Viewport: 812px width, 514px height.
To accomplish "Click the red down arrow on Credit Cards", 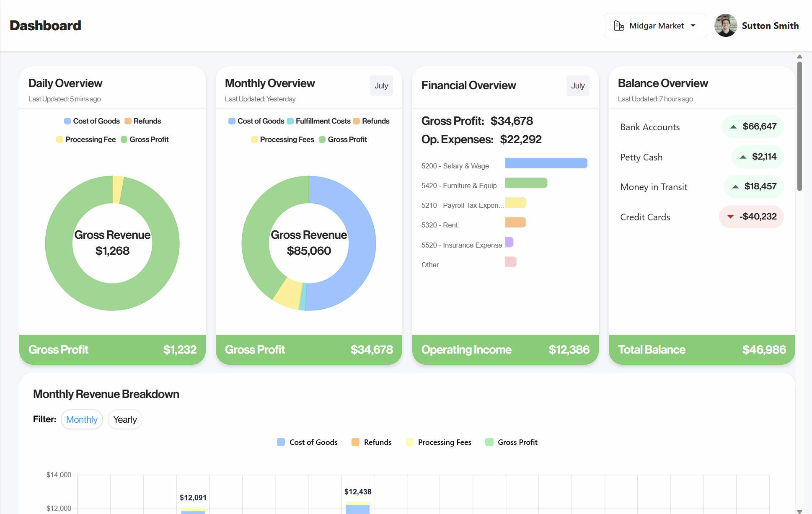I will tap(730, 217).
